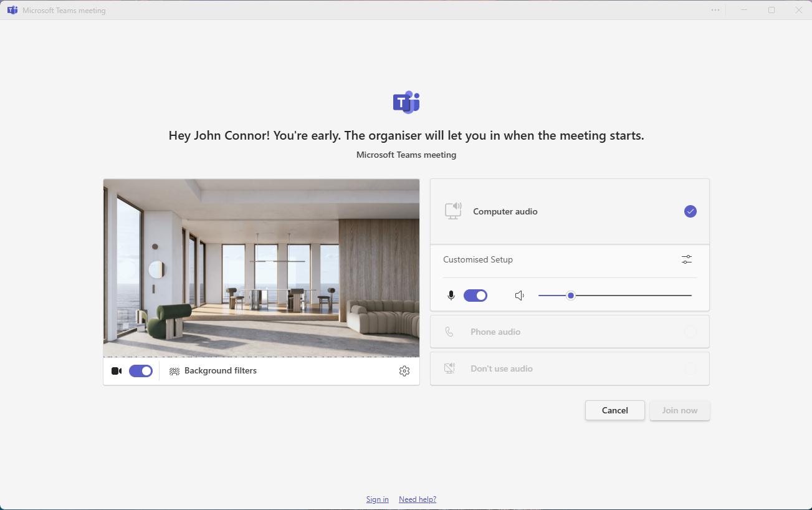Select the Computer audio option

pyautogui.click(x=570, y=211)
